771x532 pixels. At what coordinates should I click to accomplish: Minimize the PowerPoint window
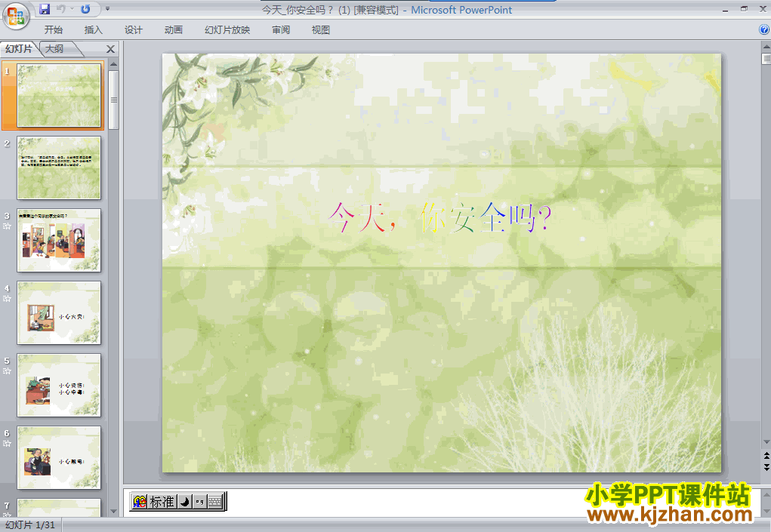point(725,9)
